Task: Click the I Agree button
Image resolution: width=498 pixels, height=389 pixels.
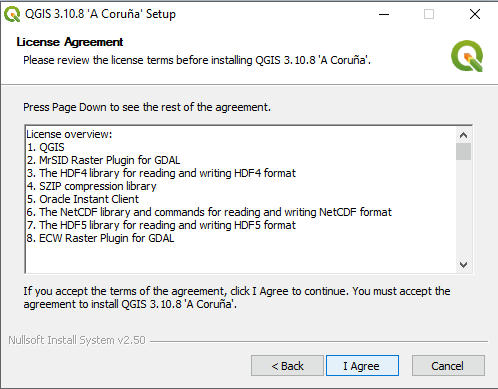Action: click(362, 366)
